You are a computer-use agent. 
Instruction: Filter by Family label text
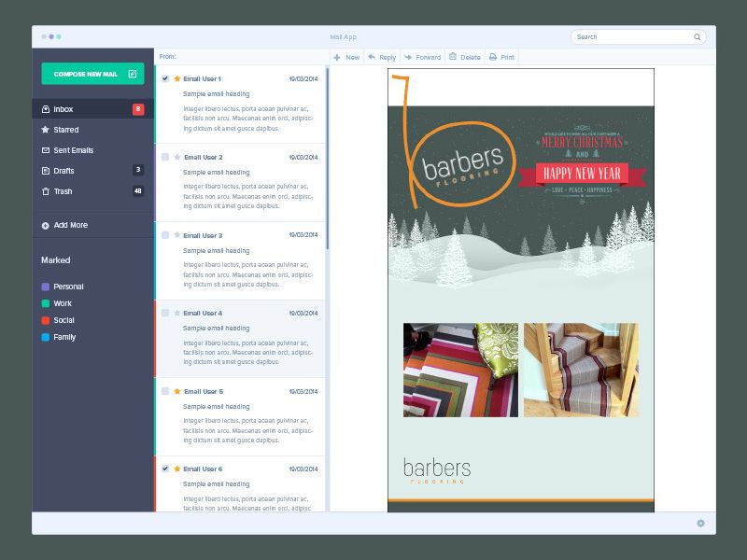pyautogui.click(x=64, y=337)
